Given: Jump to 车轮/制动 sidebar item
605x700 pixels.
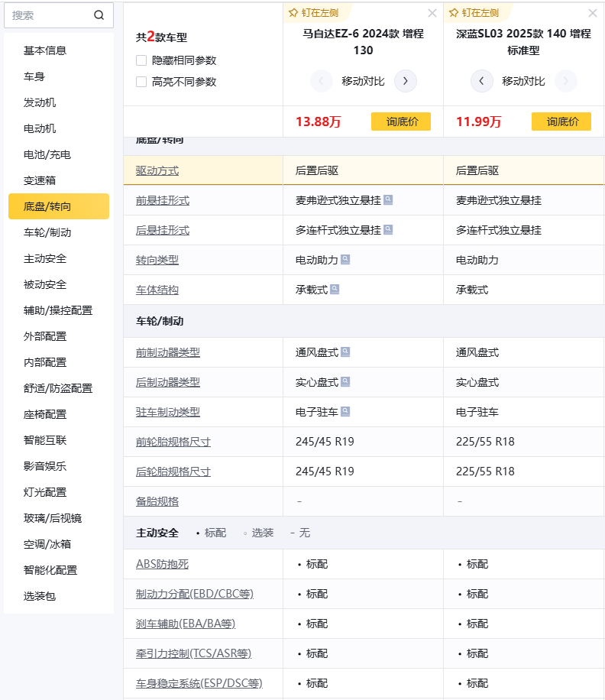Looking at the screenshot, I should [47, 232].
